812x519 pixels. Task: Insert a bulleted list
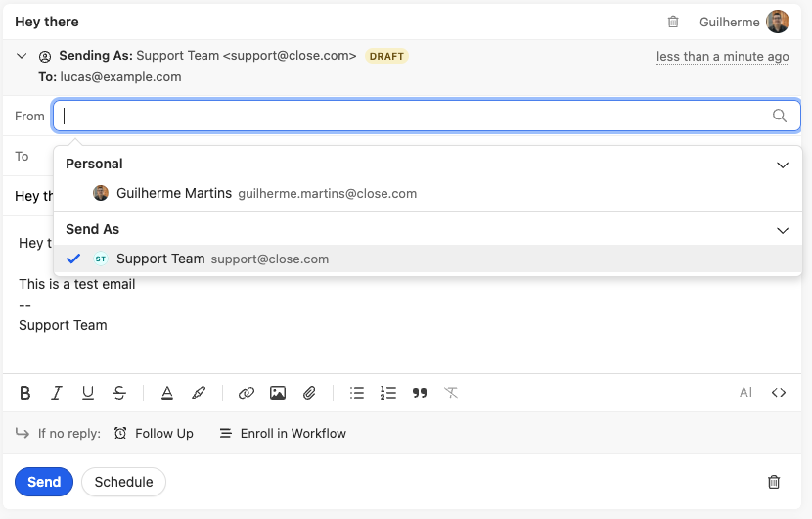(x=357, y=393)
